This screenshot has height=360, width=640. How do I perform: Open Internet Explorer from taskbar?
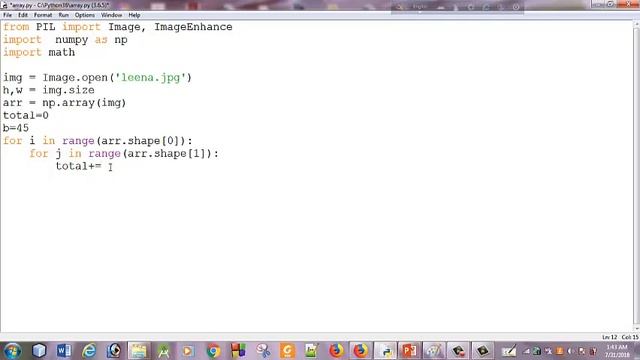click(x=89, y=351)
